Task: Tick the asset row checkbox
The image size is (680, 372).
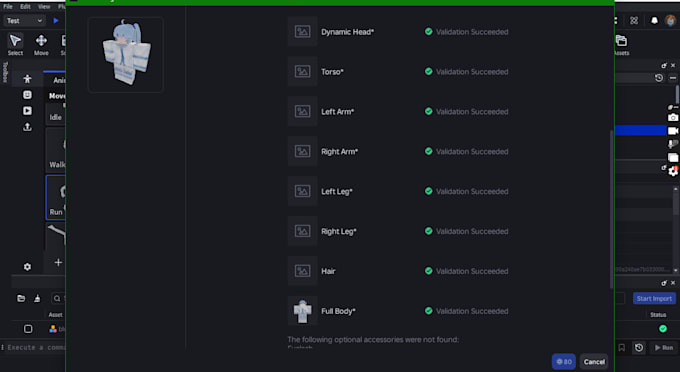Action: click(x=28, y=329)
